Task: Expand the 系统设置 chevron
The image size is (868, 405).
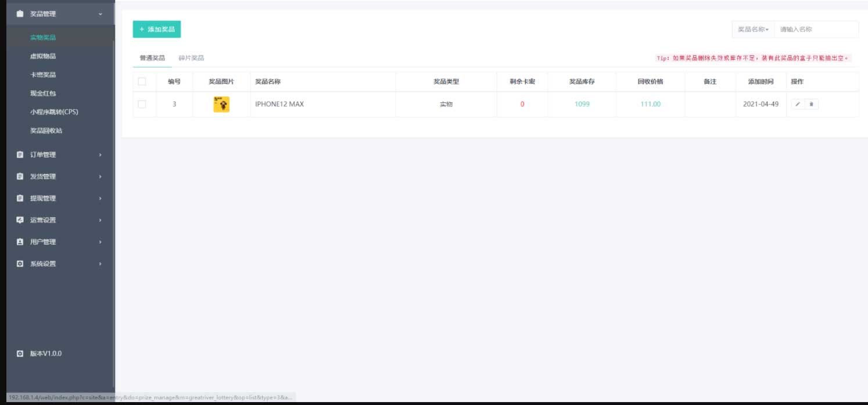Action: pos(101,264)
